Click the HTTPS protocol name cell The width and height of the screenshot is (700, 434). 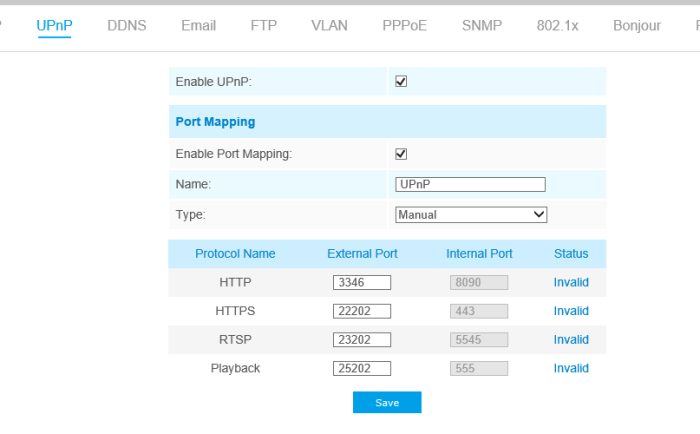click(x=235, y=311)
